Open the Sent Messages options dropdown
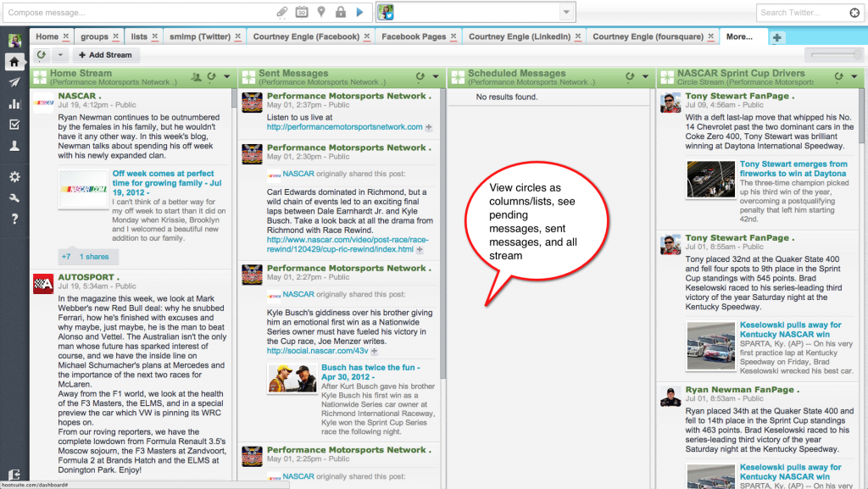868x489 pixels. tap(436, 76)
